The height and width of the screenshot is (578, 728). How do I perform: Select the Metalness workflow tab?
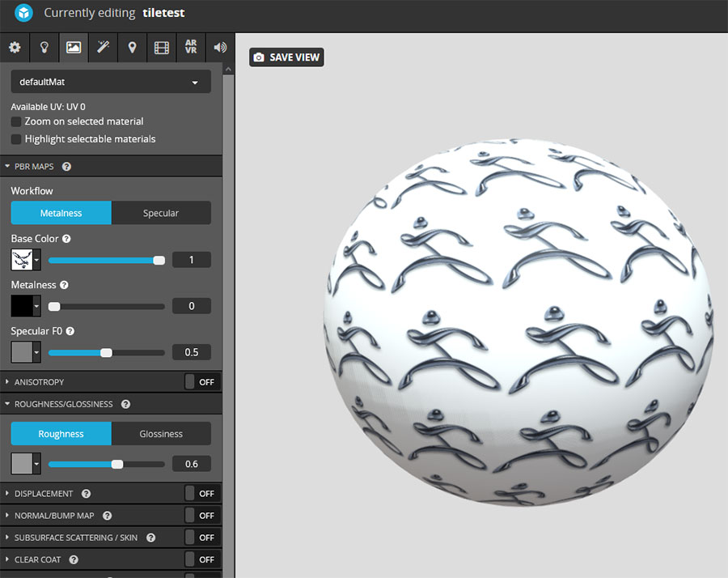click(x=61, y=213)
